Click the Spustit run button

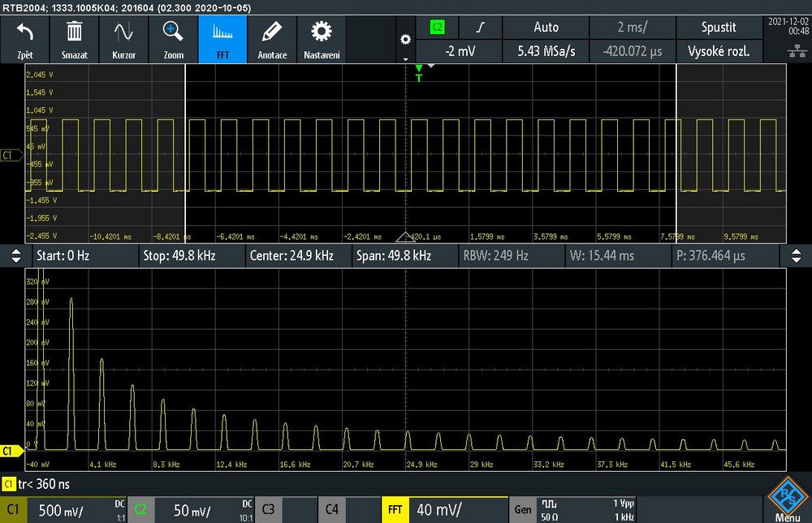(x=719, y=28)
